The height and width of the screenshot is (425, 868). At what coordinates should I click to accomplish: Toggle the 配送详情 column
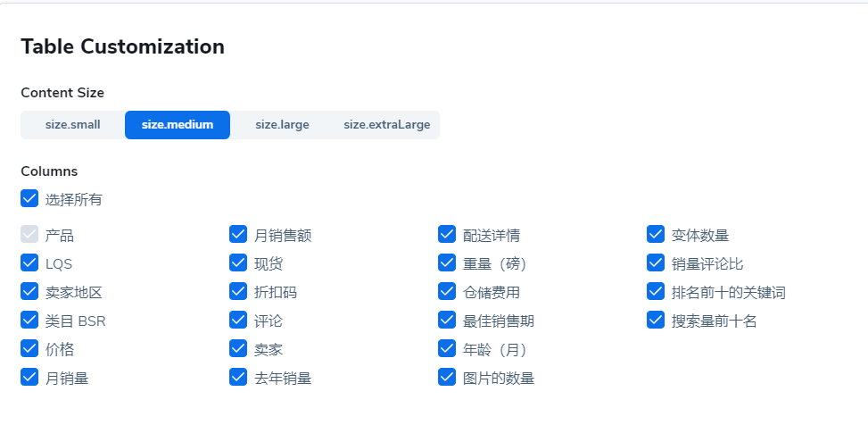point(447,234)
